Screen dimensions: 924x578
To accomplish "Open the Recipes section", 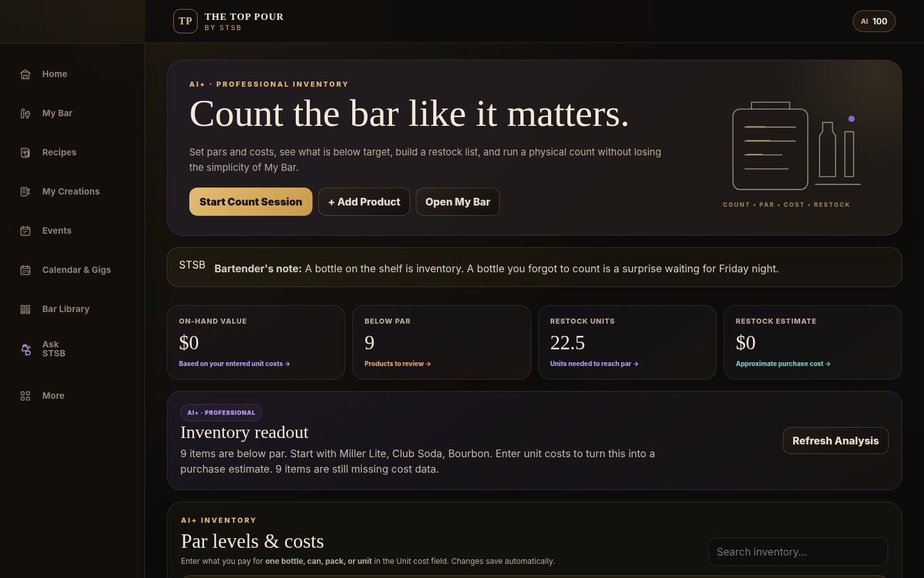I will click(x=59, y=152).
